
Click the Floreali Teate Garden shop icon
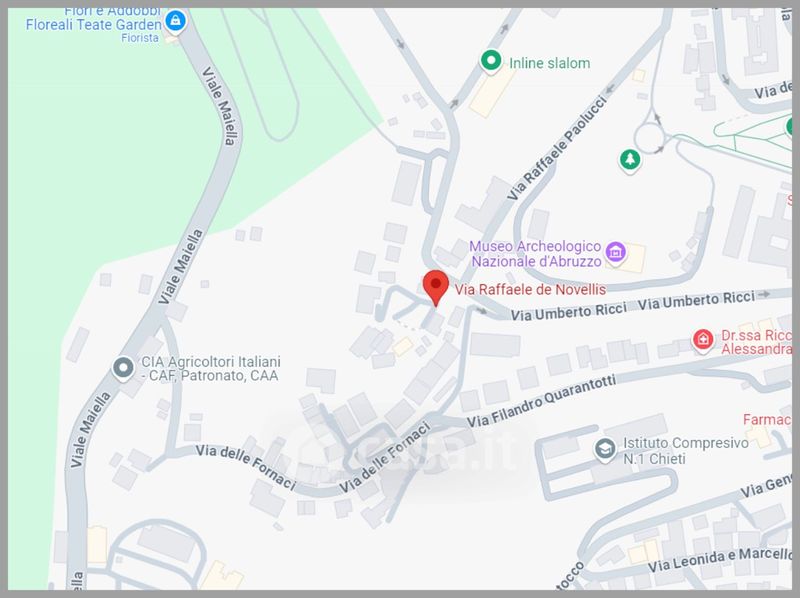pyautogui.click(x=176, y=21)
